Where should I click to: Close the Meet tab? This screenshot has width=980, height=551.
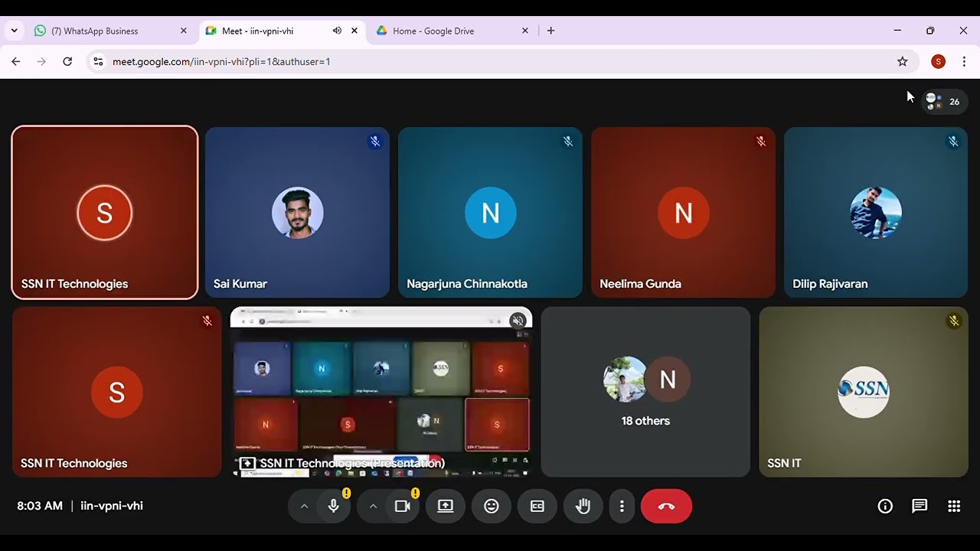[354, 31]
